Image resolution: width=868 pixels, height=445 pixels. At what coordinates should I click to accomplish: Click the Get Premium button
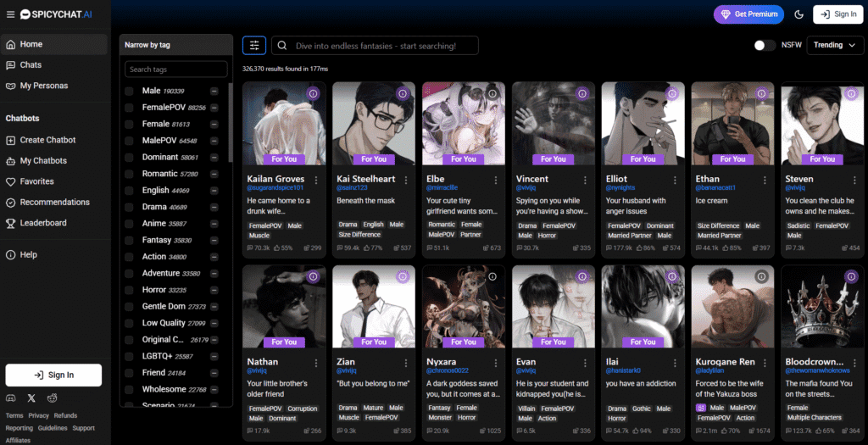[748, 14]
